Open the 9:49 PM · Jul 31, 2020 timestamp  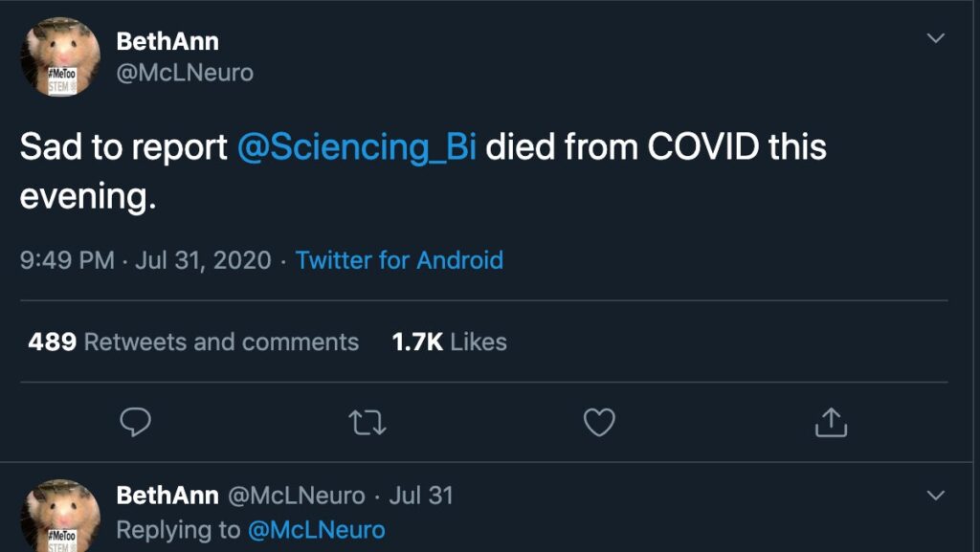[145, 260]
